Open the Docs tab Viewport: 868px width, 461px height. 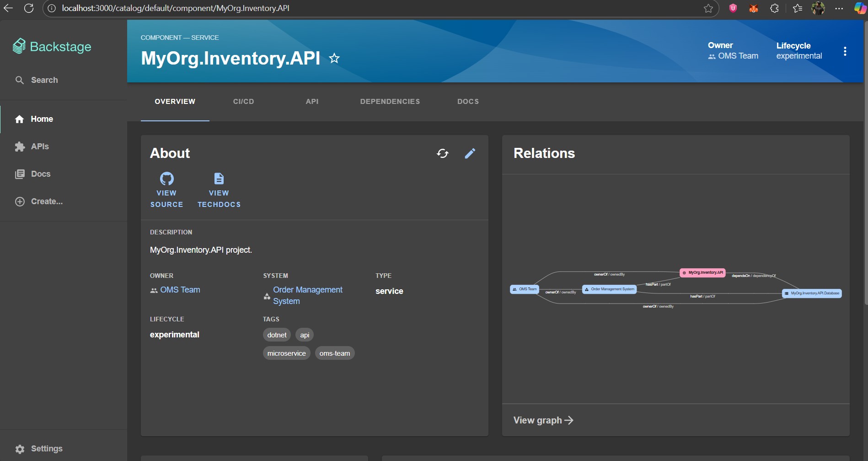468,102
